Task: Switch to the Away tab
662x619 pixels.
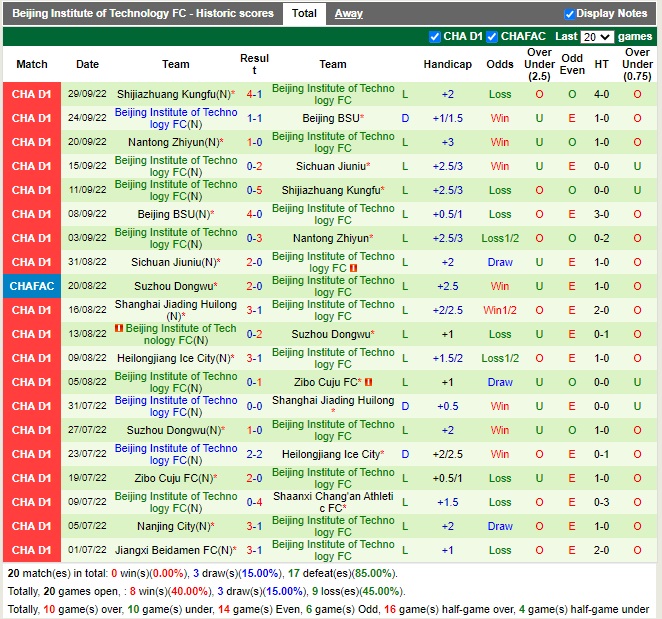Action: tap(348, 14)
